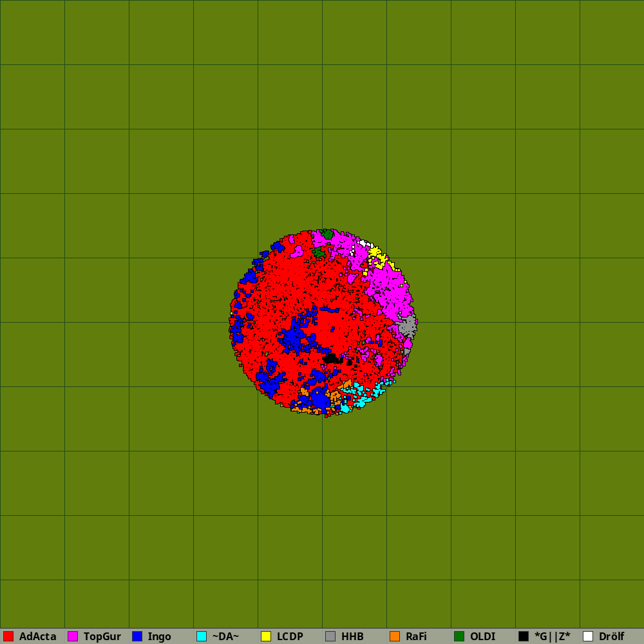Select the AdActa legend label
644x644 pixels.
click(38, 636)
